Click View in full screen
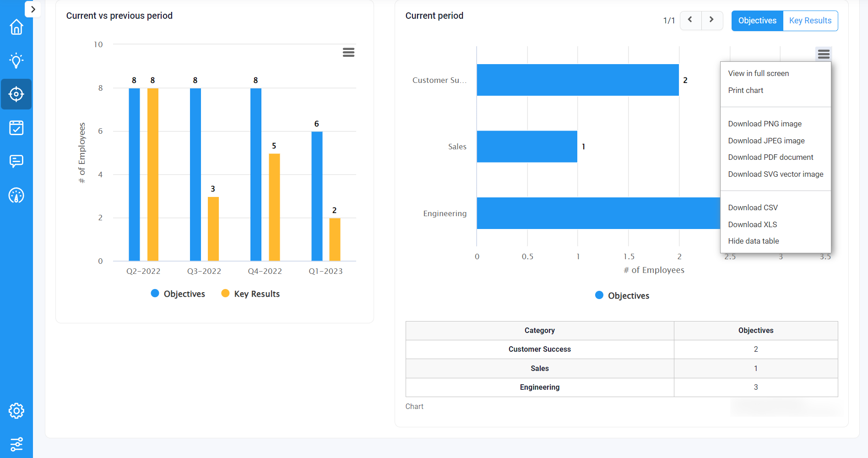This screenshot has height=458, width=868. [759, 73]
